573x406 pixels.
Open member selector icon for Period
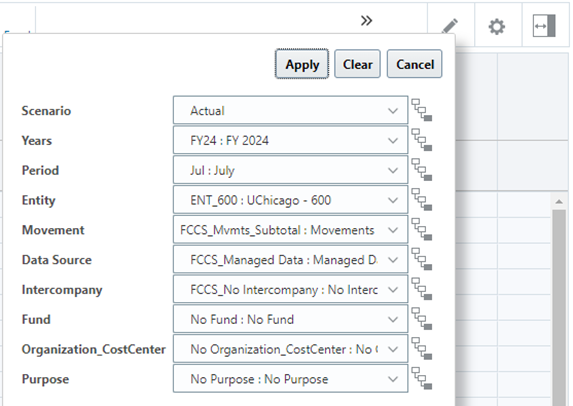[x=422, y=170]
